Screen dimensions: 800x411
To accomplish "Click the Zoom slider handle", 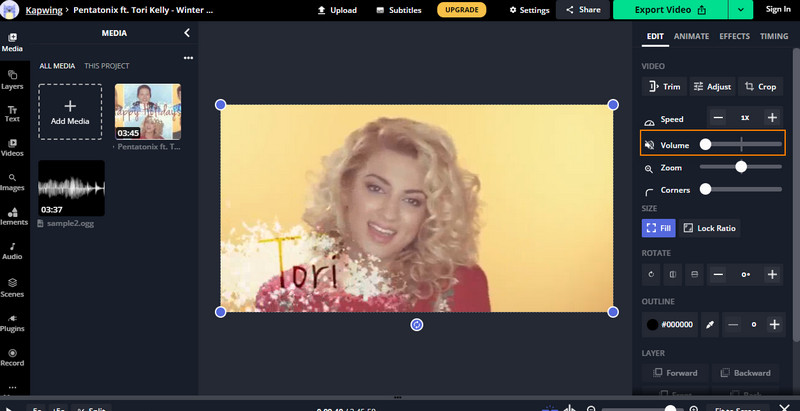I will [741, 167].
